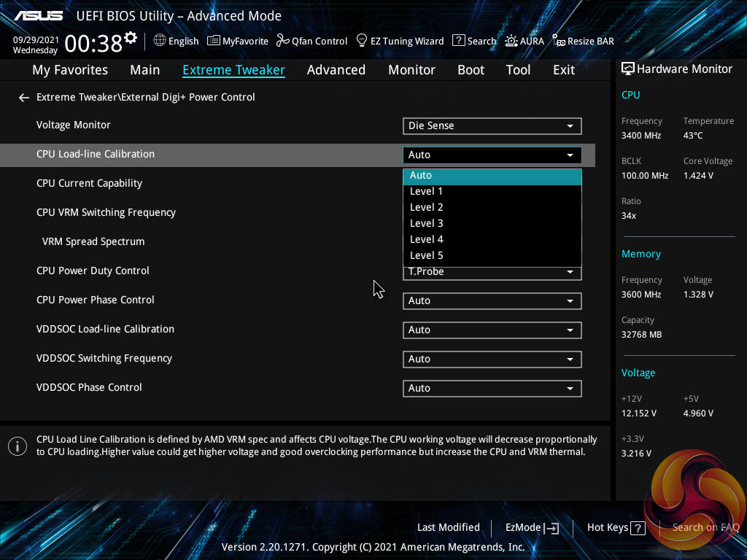Open Qfan Control fan icon
747x560 pixels.
pos(282,41)
